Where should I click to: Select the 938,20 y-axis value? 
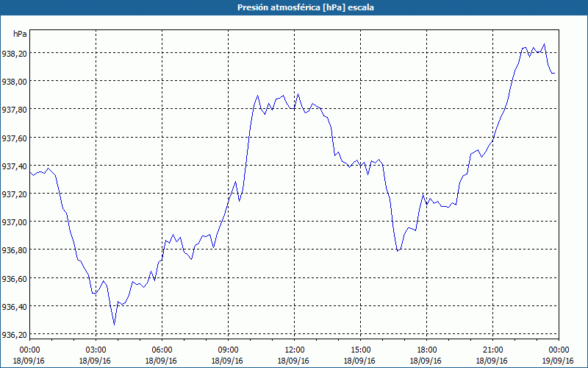point(14,54)
